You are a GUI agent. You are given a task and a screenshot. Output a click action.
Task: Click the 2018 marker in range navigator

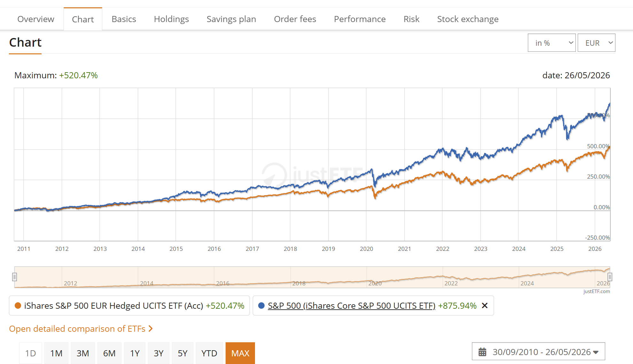click(x=299, y=283)
